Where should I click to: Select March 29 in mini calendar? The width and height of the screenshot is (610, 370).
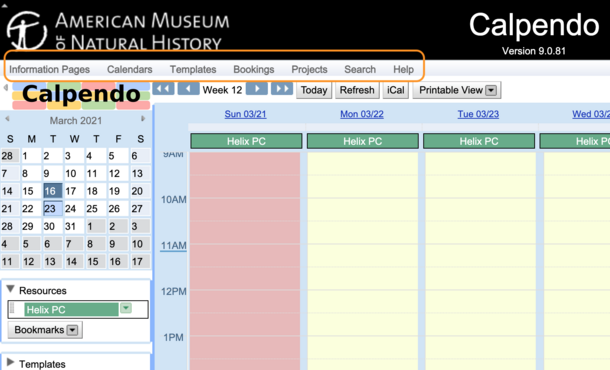click(x=31, y=226)
